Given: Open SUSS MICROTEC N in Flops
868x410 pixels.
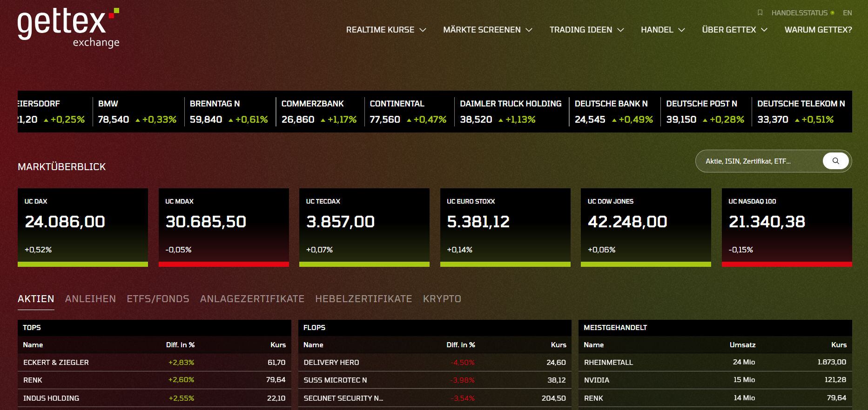Looking at the screenshot, I should tap(335, 380).
